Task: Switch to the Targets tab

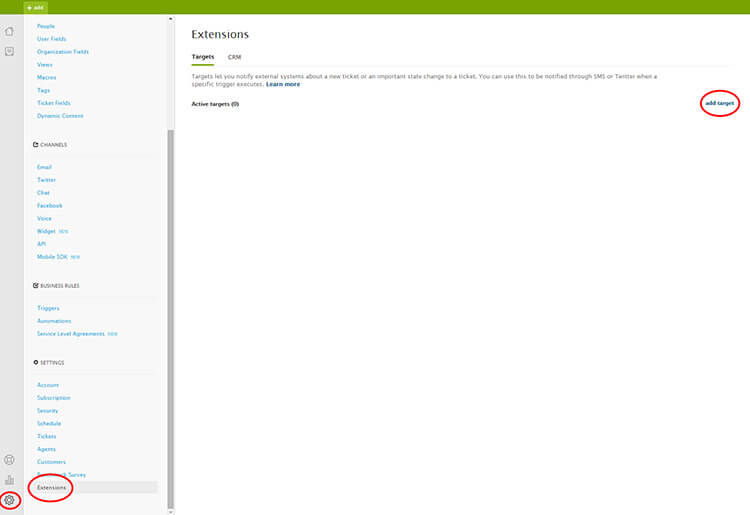Action: pyautogui.click(x=203, y=56)
